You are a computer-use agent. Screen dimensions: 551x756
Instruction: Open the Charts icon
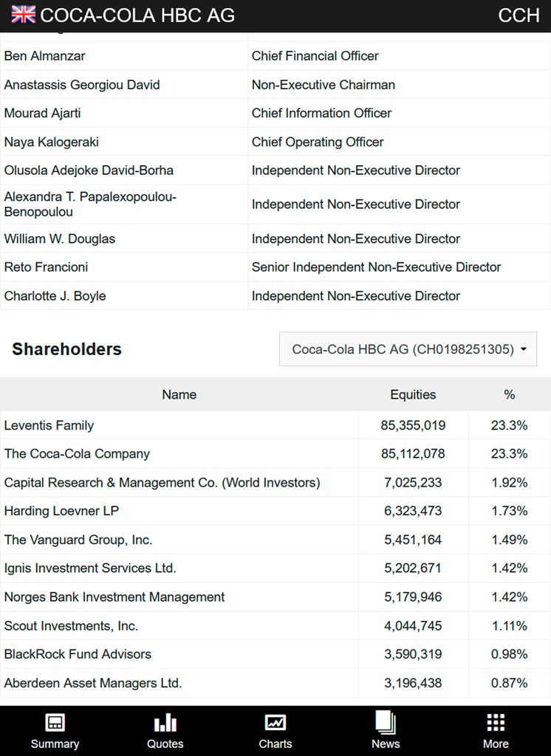275,723
